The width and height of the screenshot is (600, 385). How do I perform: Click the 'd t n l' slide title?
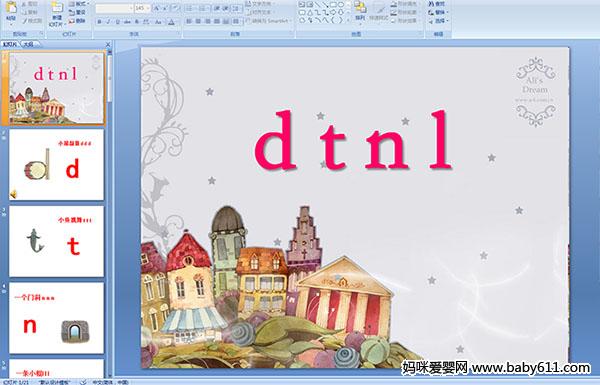(x=353, y=140)
